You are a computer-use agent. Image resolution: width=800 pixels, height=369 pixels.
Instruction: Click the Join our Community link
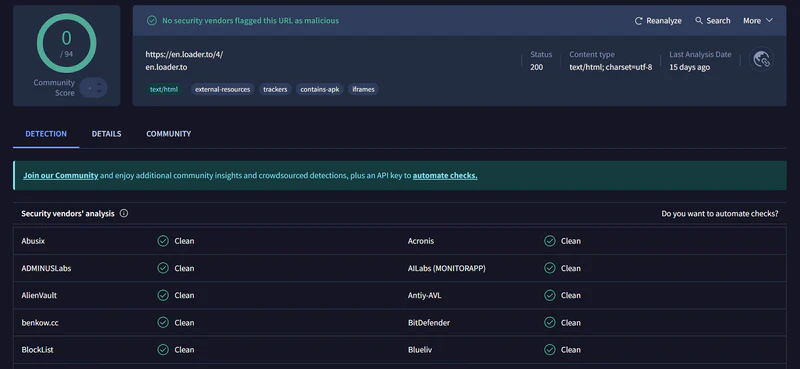(x=61, y=176)
